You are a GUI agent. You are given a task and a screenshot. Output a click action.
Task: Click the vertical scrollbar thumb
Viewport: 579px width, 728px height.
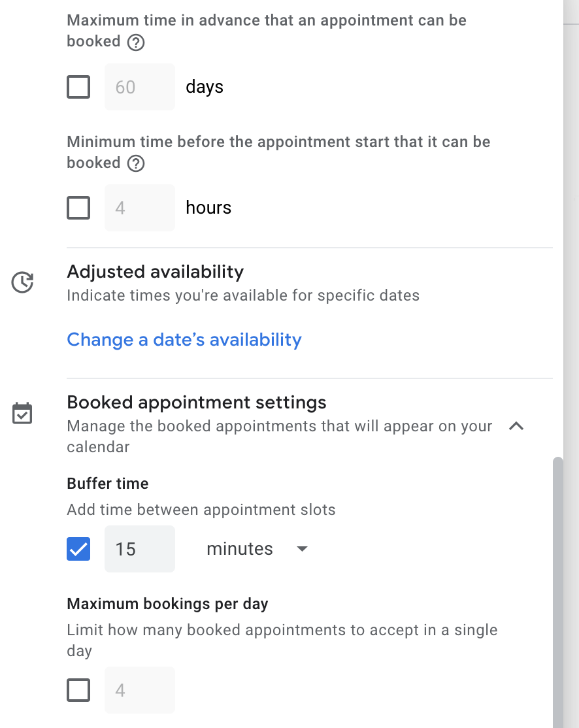(557, 588)
